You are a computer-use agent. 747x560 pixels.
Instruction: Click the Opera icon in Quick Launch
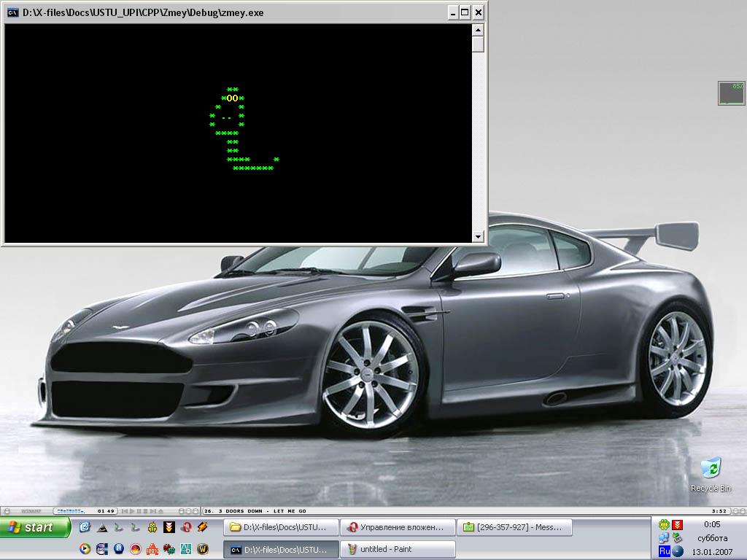coord(186,527)
